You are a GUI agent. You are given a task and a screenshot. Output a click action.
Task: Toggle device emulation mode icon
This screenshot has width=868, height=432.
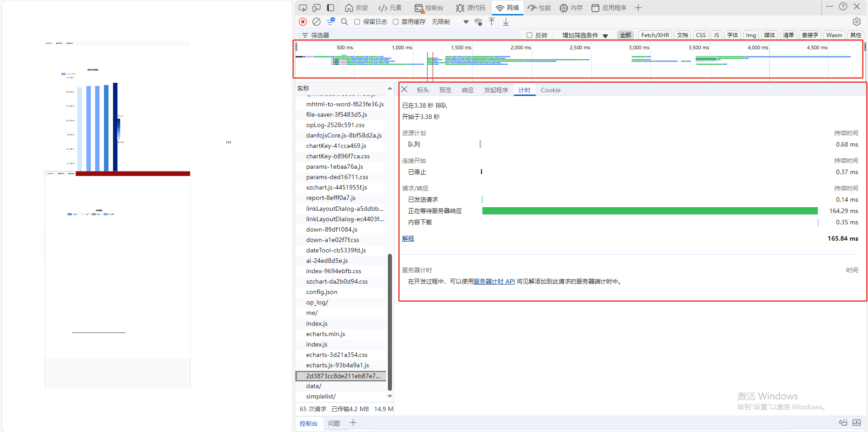pos(316,8)
